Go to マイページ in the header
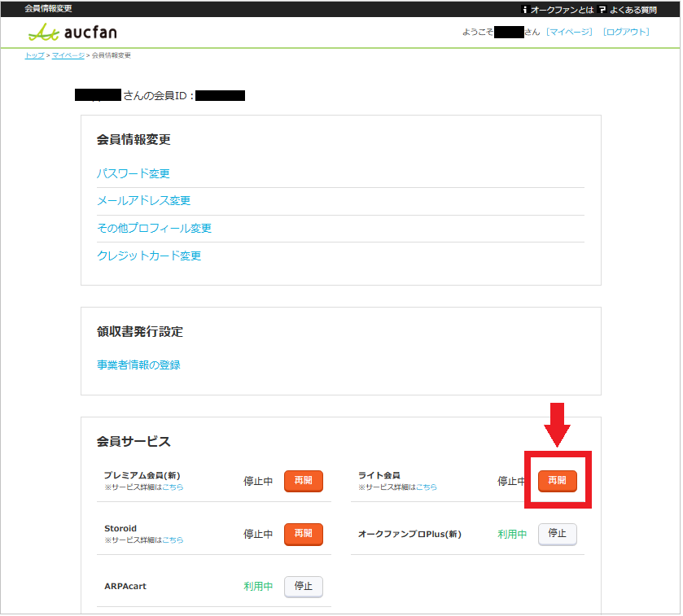Screen dimensions: 683x616 pyautogui.click(x=570, y=32)
